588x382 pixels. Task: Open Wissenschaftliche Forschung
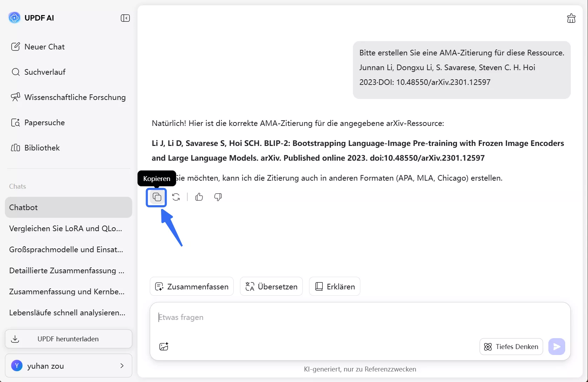(68, 97)
